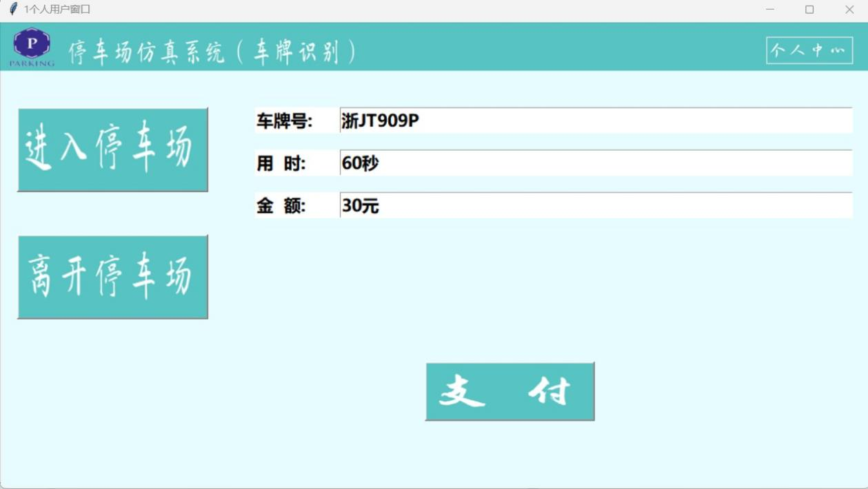Close the 个人用户窗口 window
Image resolution: width=868 pixels, height=489 pixels.
click(x=849, y=10)
